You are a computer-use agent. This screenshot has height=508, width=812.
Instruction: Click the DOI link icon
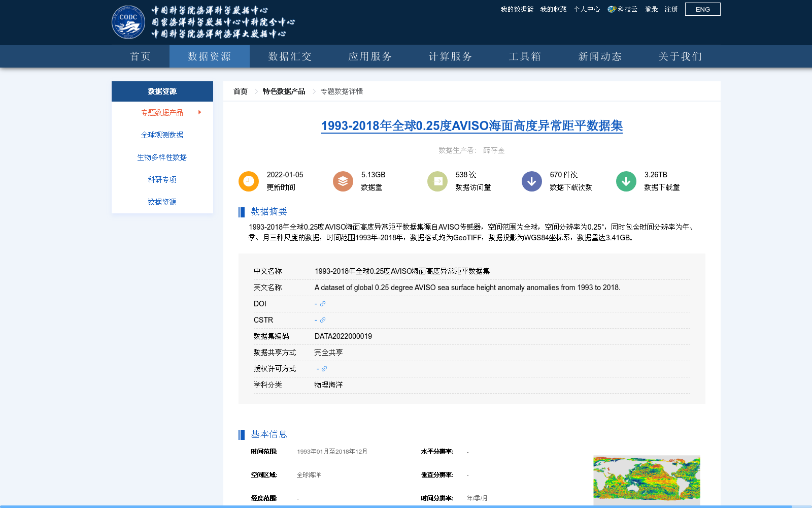tap(322, 304)
